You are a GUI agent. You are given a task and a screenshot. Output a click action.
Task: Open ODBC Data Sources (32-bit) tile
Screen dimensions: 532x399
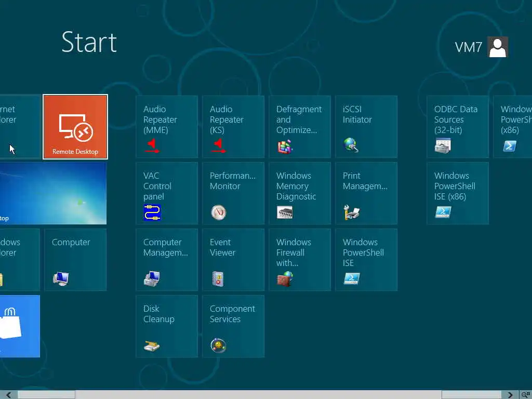click(x=458, y=127)
